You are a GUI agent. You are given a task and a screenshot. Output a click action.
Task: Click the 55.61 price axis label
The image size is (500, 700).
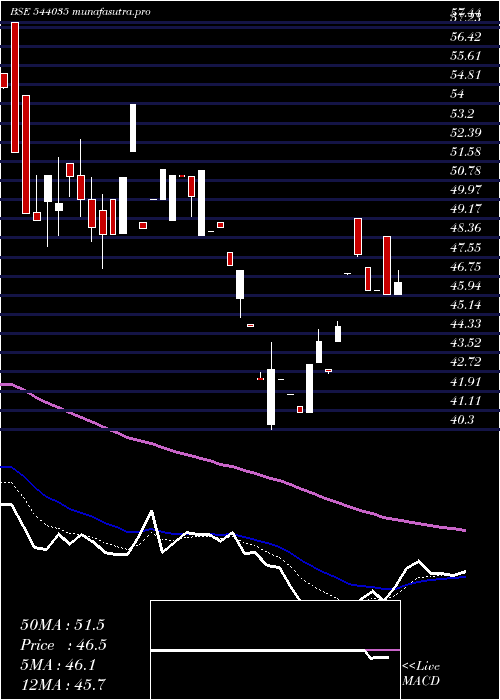(x=466, y=56)
